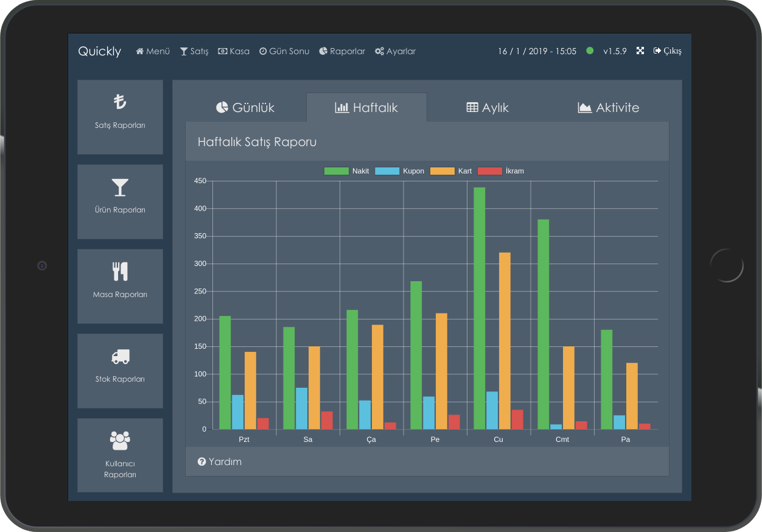This screenshot has height=532, width=762.
Task: Open the Aktivite tab
Action: (608, 108)
